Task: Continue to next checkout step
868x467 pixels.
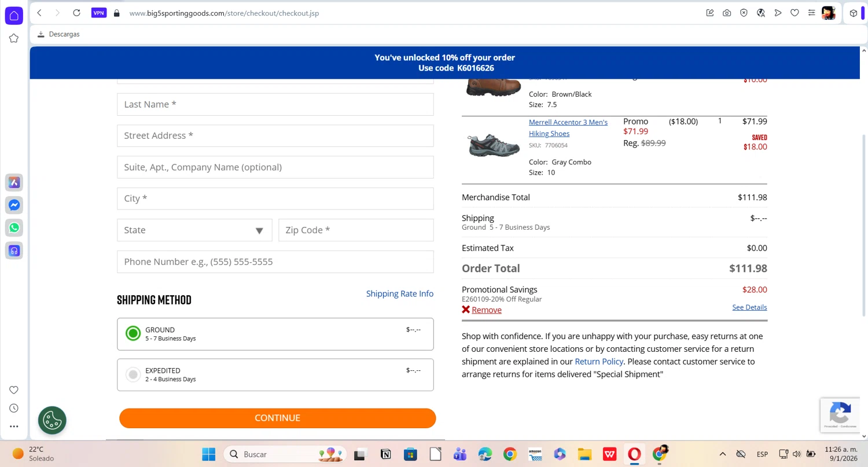Action: pos(277,418)
